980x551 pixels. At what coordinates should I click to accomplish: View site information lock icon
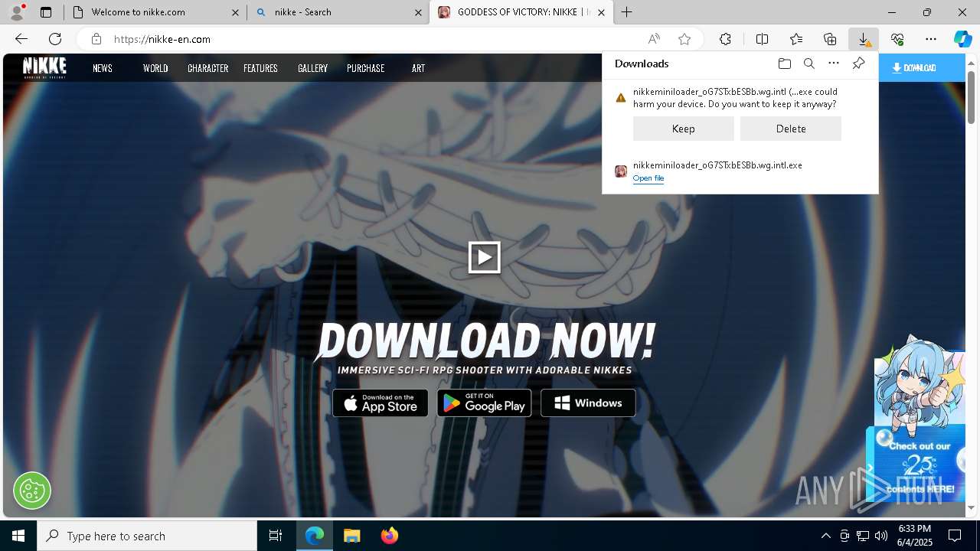(x=96, y=39)
